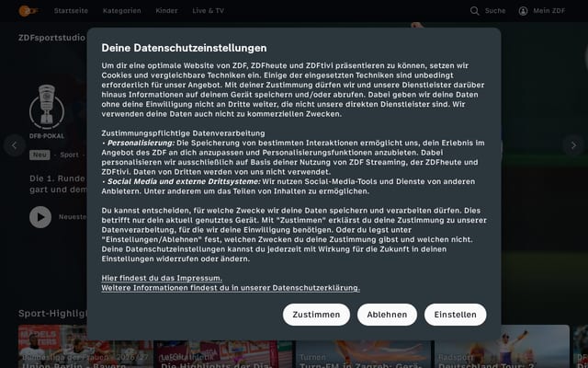Open Kinder in top navigation
588x368 pixels.
point(166,11)
